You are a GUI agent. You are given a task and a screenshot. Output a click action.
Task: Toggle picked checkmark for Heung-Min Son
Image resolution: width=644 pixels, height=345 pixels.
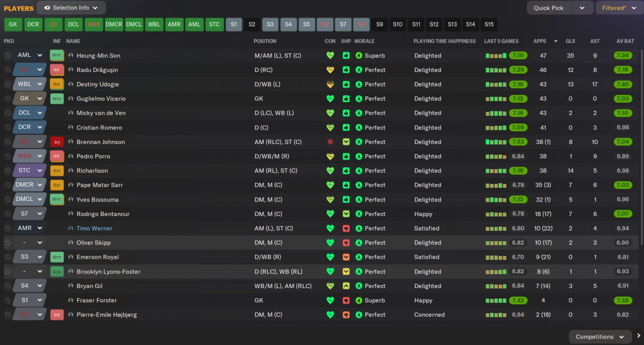[x=8, y=55]
